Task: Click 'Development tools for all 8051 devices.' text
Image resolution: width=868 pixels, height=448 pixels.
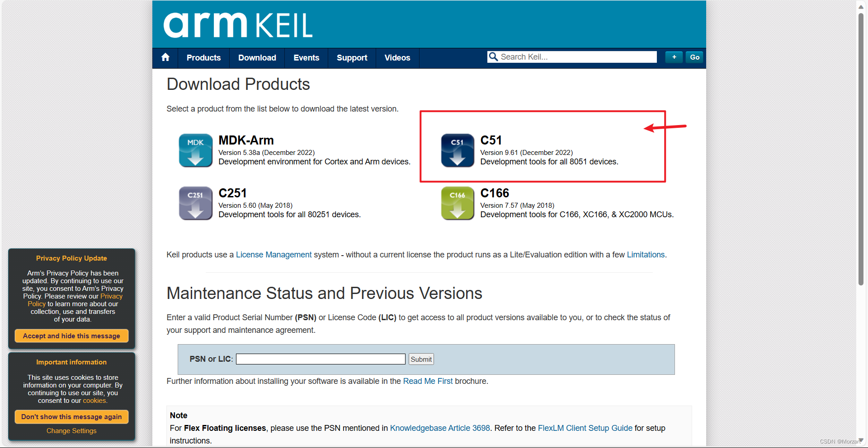Action: pyautogui.click(x=549, y=162)
